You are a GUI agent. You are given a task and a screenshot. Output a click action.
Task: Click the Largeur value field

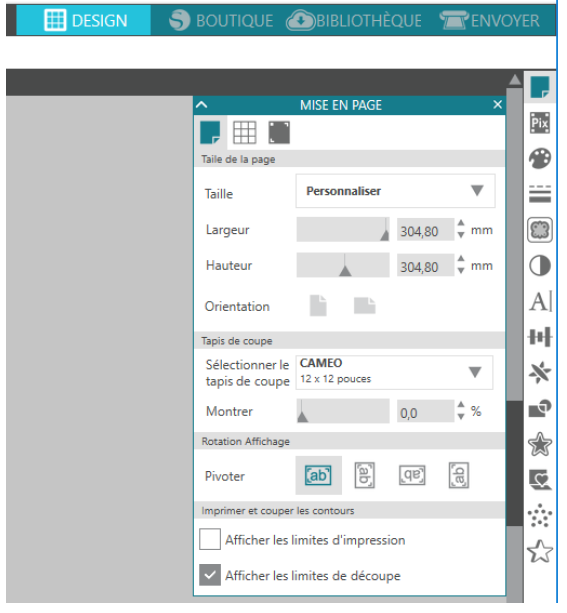tap(425, 231)
